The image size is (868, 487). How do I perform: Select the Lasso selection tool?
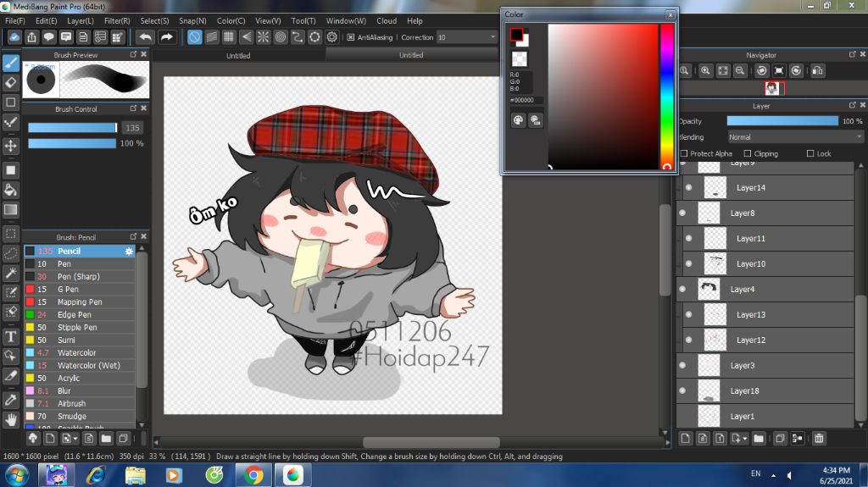(10, 253)
